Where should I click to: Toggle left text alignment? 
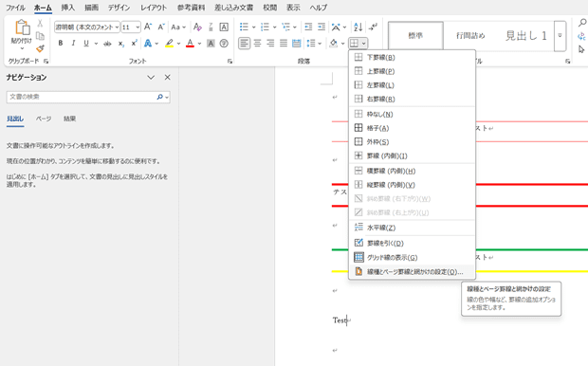point(244,44)
